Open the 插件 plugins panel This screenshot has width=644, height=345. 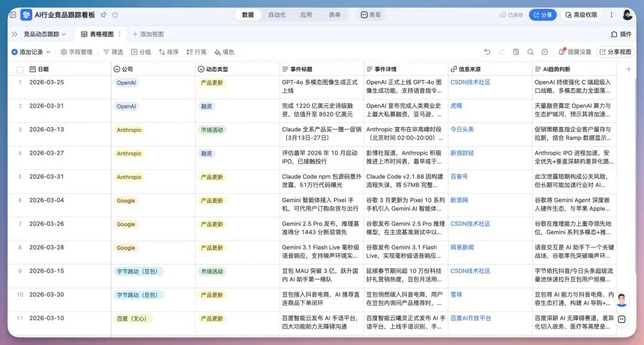click(621, 34)
